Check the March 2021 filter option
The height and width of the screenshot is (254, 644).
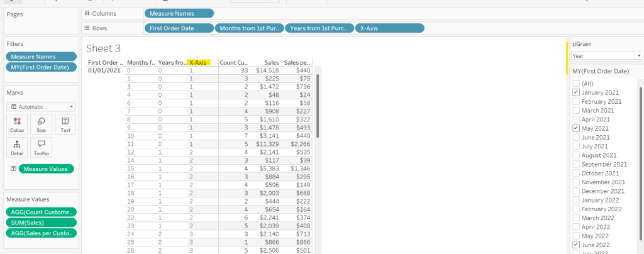coord(576,110)
